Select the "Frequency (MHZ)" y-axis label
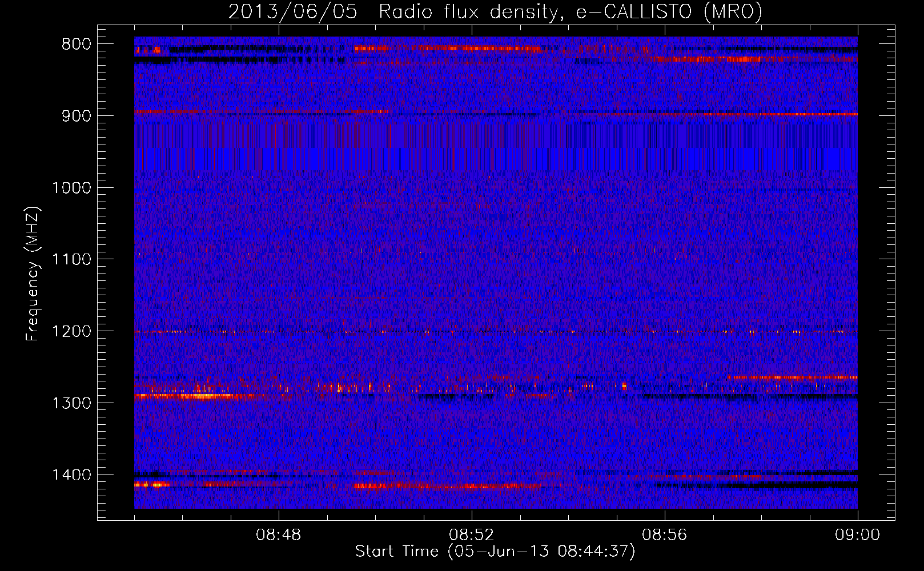Viewport: 924px width, 571px height. [x=33, y=274]
